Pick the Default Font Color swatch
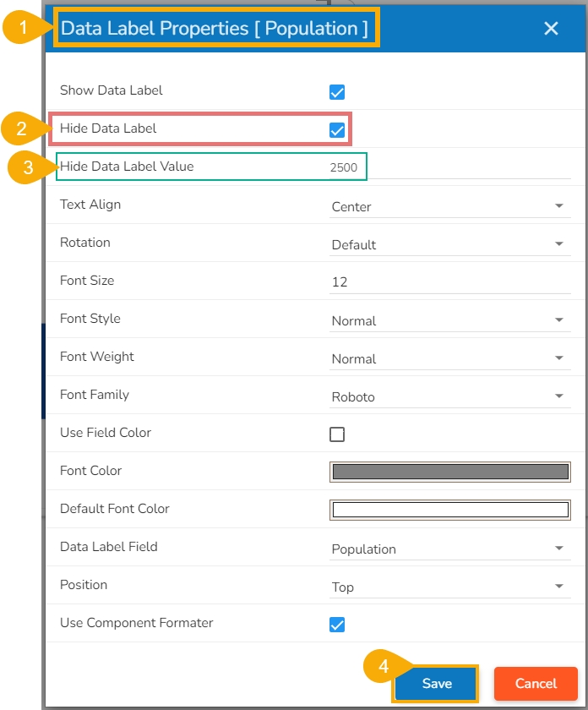The height and width of the screenshot is (710, 588). pos(449,510)
